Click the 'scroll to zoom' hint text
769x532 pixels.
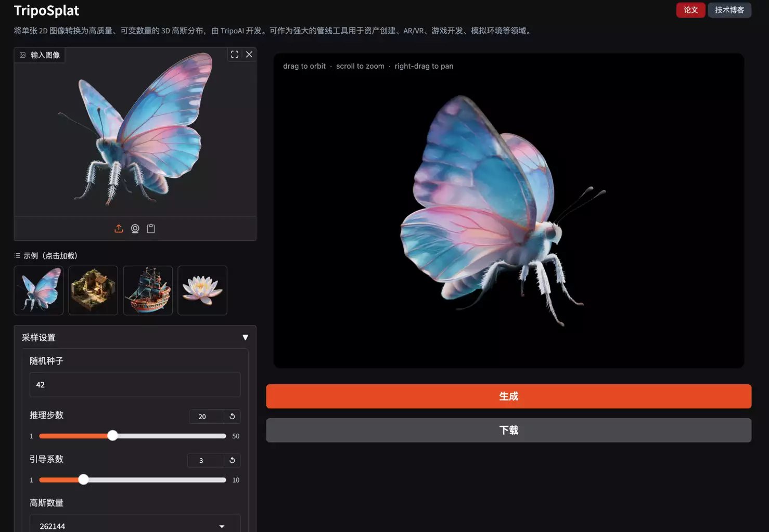360,66
